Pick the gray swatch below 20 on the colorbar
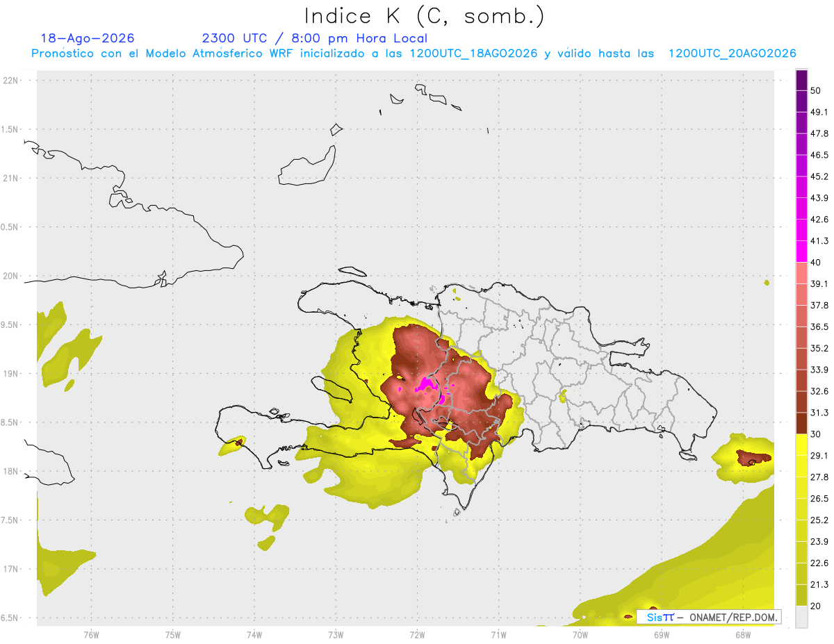Viewport: 834px width, 644px height. (x=801, y=617)
